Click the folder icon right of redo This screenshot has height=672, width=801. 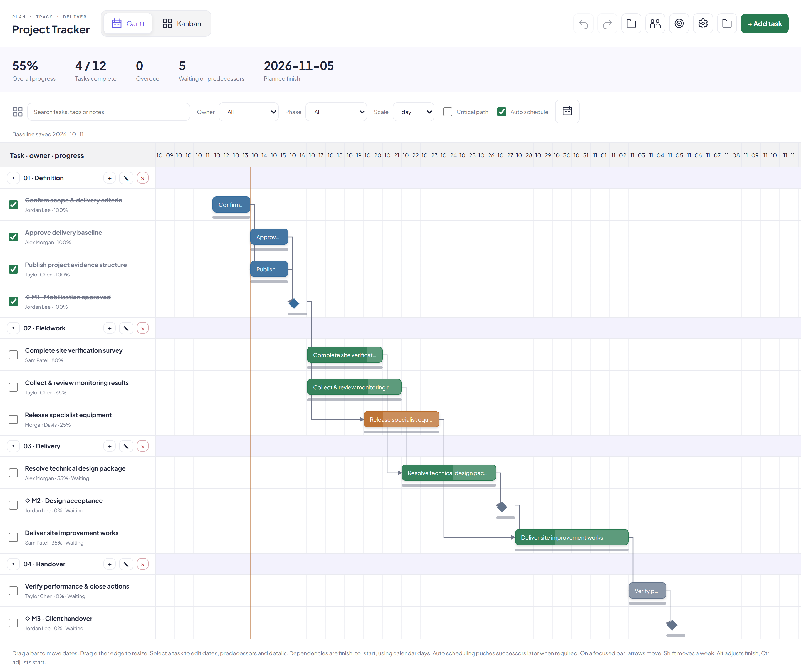click(x=631, y=24)
